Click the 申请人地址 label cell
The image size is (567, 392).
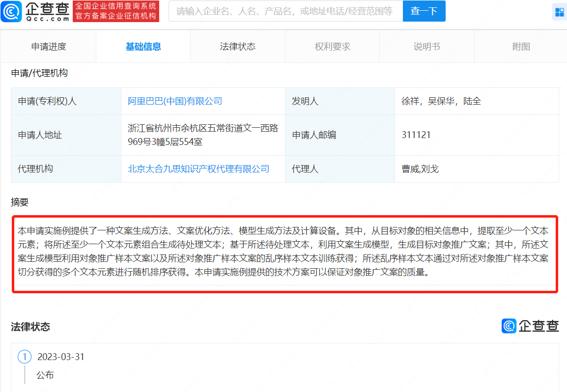[66, 135]
